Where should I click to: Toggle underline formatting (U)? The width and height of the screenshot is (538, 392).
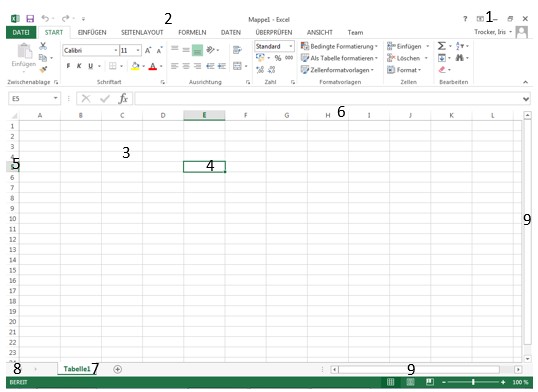(x=91, y=66)
